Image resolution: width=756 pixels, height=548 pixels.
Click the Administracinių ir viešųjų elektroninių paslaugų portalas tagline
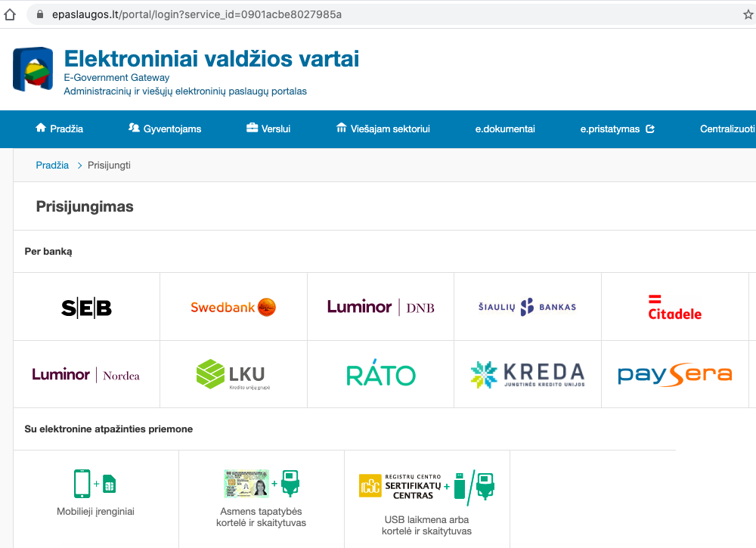[185, 91]
